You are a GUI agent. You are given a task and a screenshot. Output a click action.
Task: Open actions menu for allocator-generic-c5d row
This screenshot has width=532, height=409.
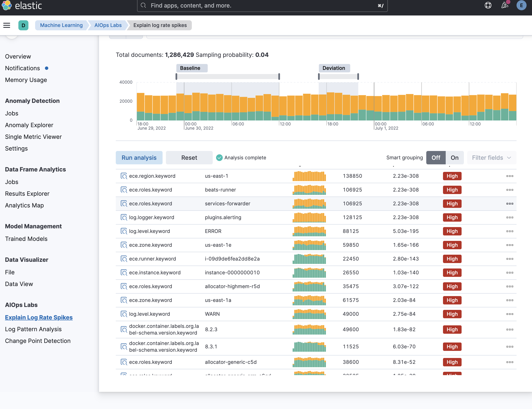click(510, 362)
